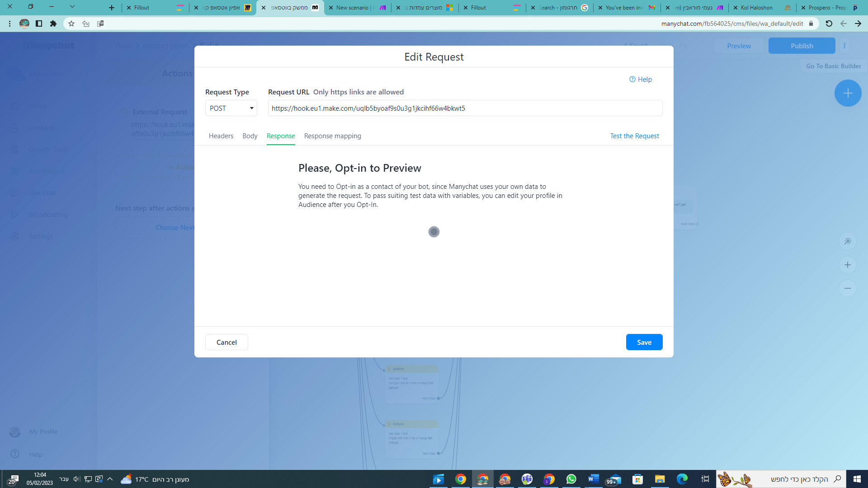Click the browser reload icon
This screenshot has width=868, height=488.
tap(829, 23)
